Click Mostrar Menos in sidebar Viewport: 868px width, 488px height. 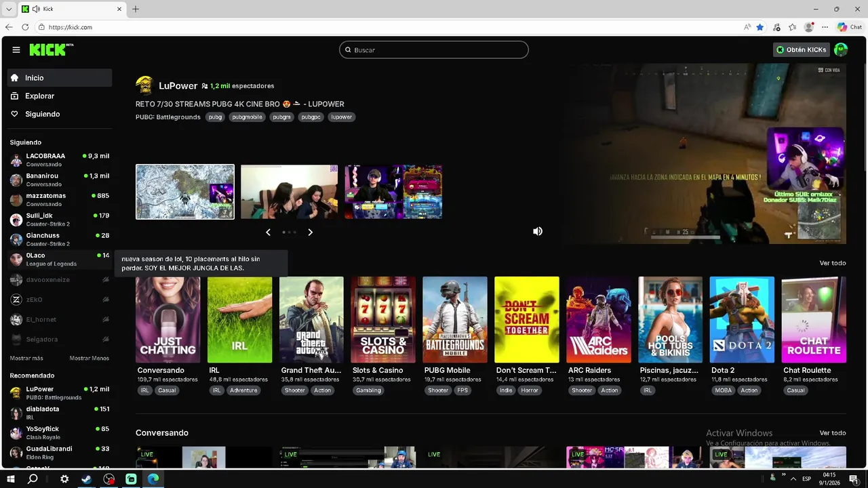(89, 358)
